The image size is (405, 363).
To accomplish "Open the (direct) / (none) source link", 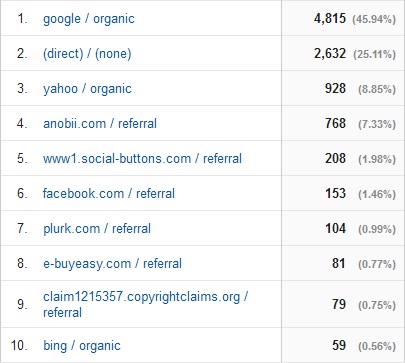I will pyautogui.click(x=87, y=53).
